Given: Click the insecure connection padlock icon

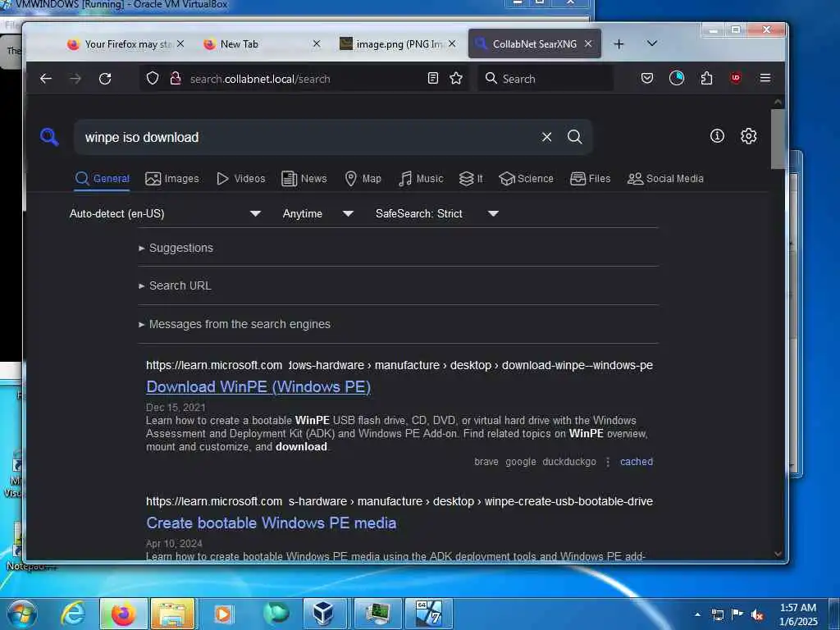Looking at the screenshot, I should [176, 78].
